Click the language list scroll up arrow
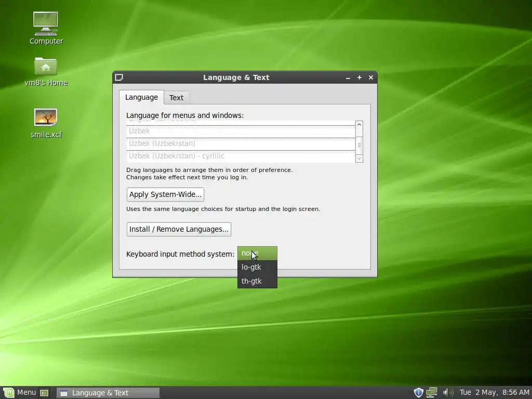 [x=359, y=125]
